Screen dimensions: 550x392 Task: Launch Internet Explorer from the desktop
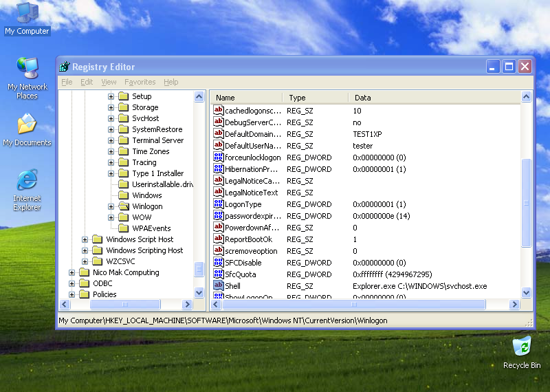tap(27, 190)
